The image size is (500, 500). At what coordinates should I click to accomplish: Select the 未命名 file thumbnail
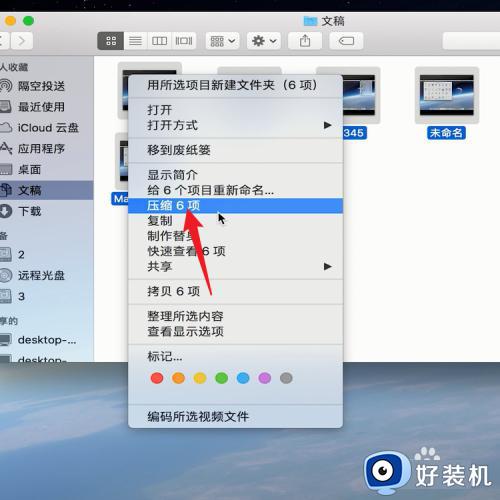click(447, 95)
